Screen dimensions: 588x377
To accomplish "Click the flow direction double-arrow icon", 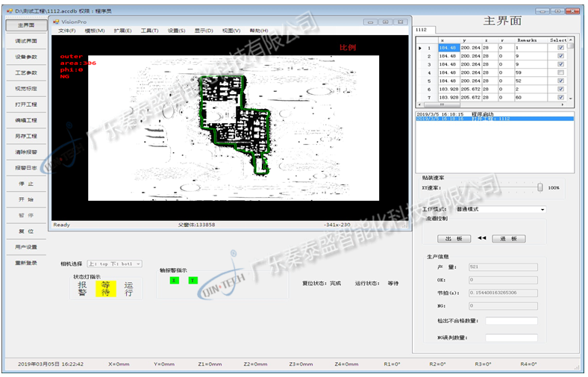I will point(481,239).
